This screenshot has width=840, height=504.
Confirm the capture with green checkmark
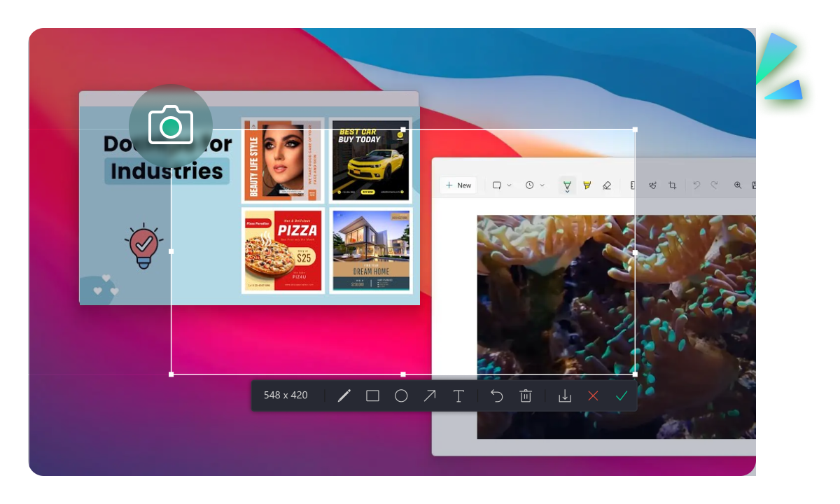(621, 395)
